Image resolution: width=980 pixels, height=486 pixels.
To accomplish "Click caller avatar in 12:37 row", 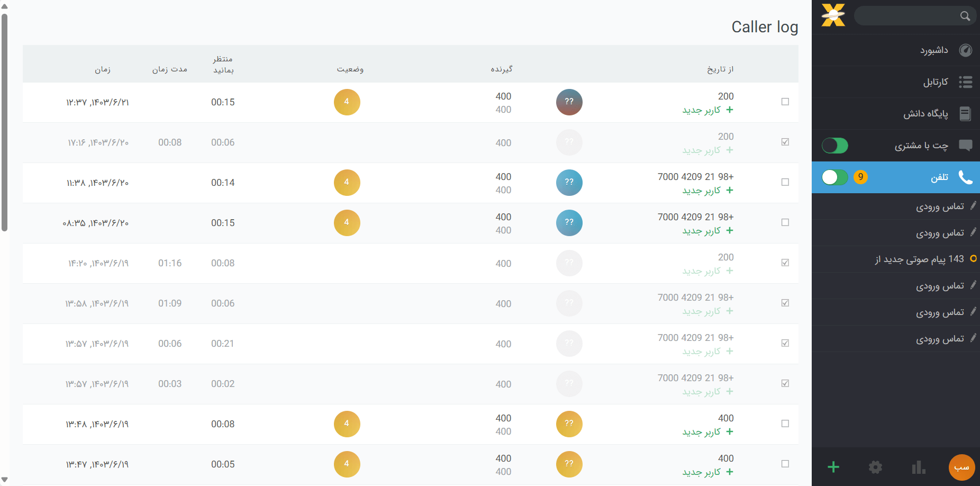I will pos(569,102).
